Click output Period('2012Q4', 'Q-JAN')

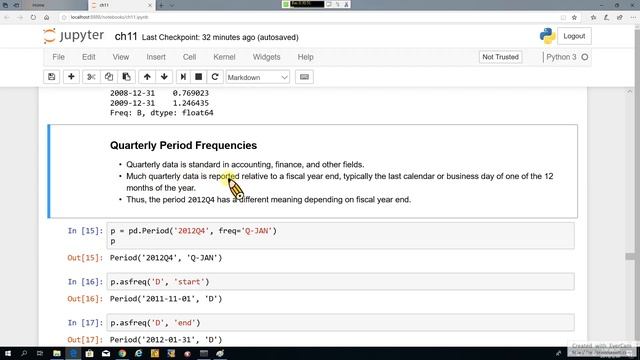click(166, 258)
